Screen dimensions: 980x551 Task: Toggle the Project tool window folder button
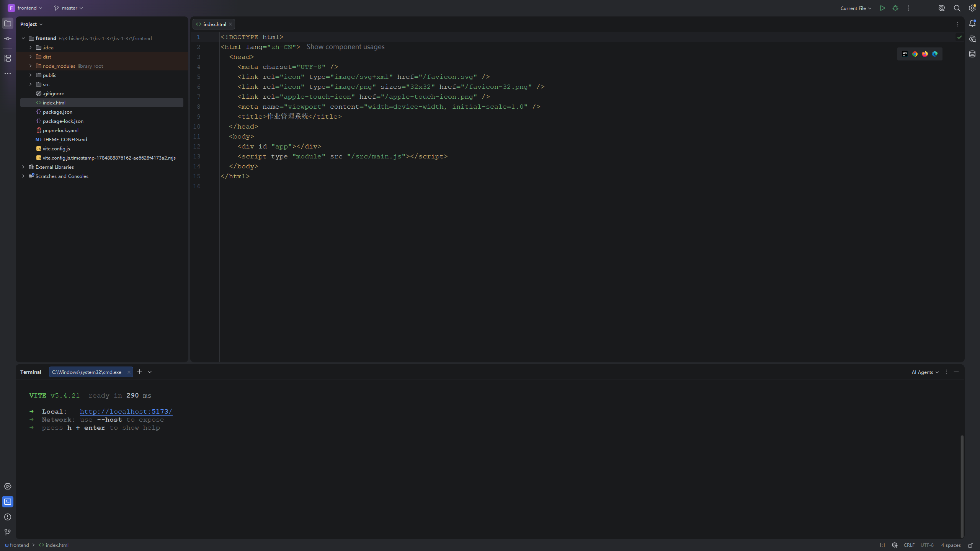8,23
